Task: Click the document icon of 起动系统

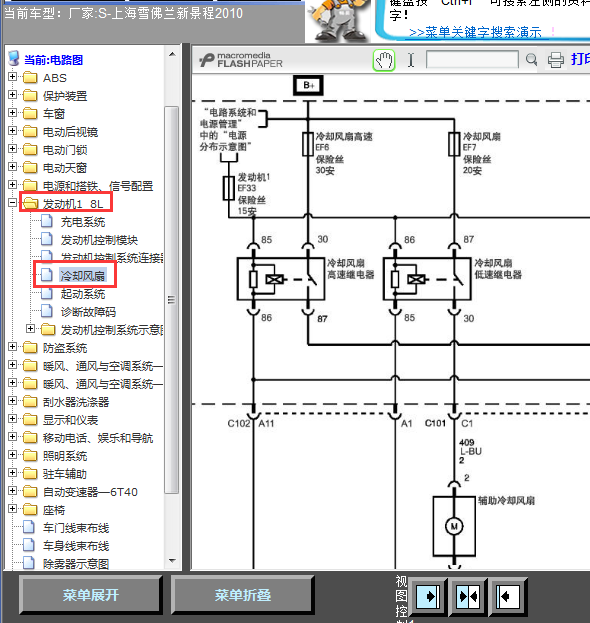Action: [47, 293]
